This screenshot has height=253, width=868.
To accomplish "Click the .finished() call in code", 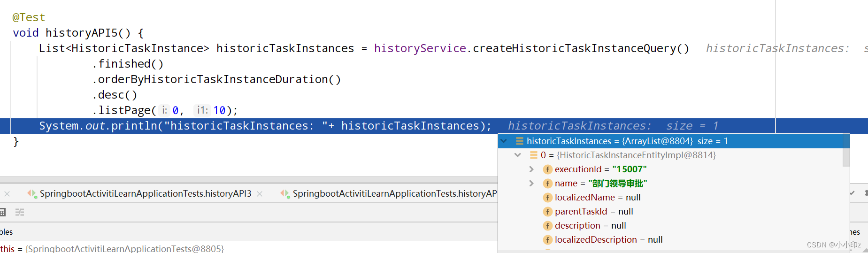I will pyautogui.click(x=128, y=64).
